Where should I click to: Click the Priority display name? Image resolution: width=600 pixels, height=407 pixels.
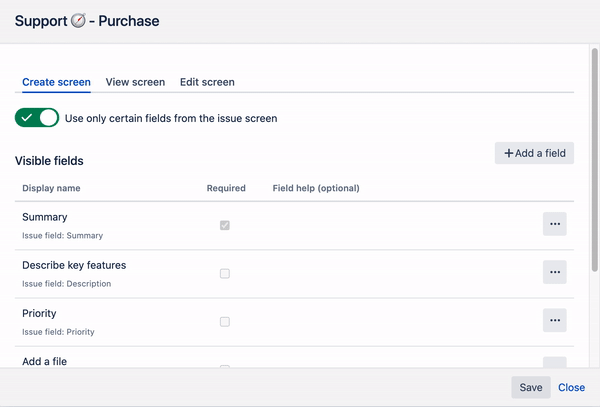39,313
